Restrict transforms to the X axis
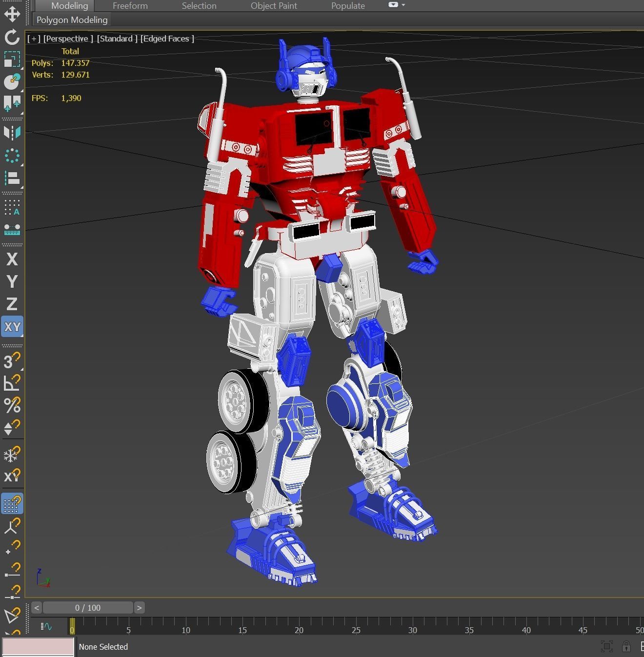 pyautogui.click(x=12, y=259)
